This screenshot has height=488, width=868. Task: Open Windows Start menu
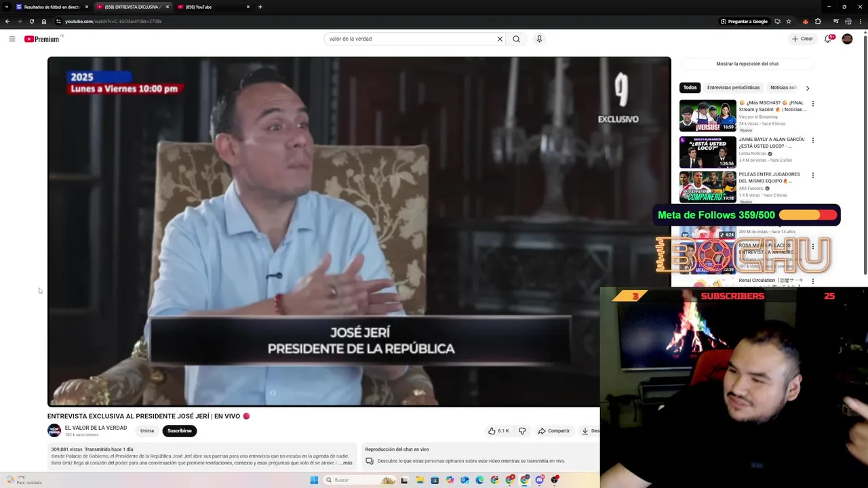[x=314, y=480]
